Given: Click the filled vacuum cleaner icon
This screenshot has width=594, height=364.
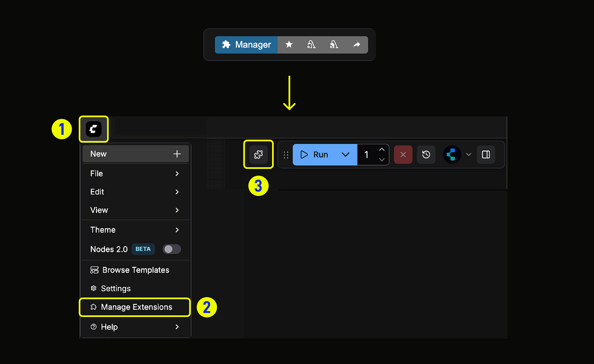Looking at the screenshot, I should (334, 45).
